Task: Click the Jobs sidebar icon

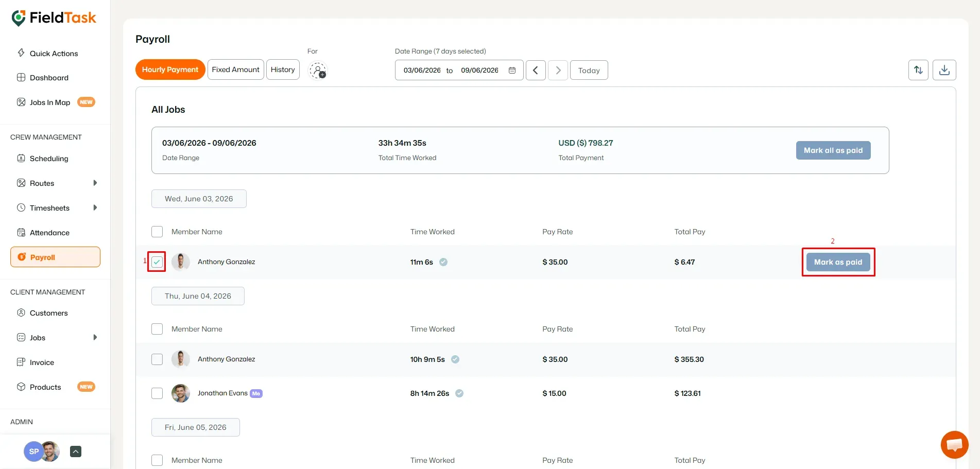Action: [21, 338]
